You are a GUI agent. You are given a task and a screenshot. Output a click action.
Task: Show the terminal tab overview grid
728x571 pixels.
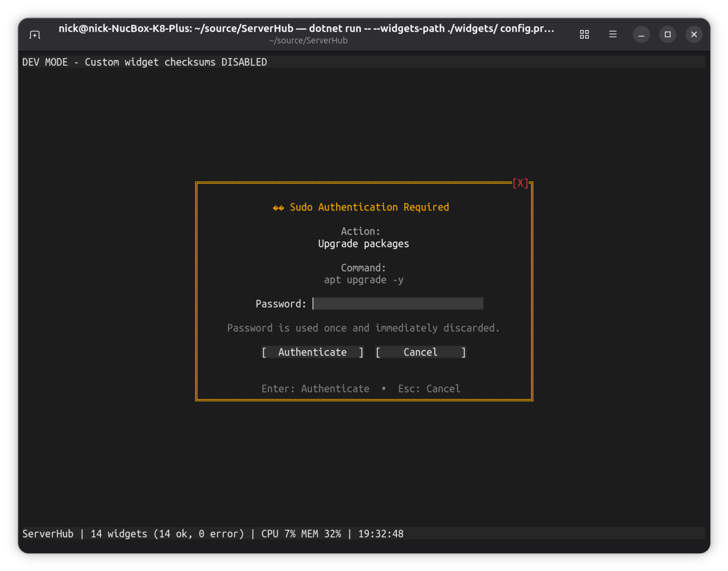point(584,34)
